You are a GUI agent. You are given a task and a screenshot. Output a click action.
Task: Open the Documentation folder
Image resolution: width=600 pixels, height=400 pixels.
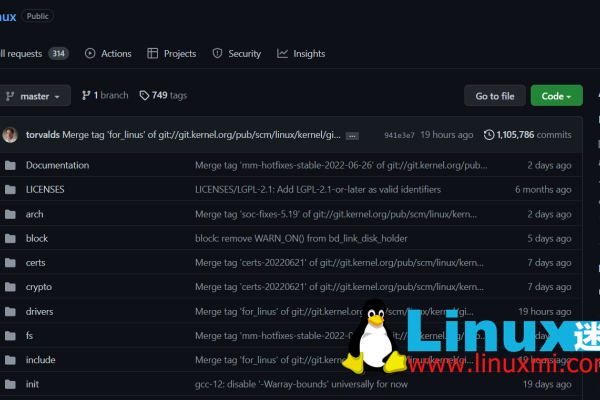click(57, 165)
